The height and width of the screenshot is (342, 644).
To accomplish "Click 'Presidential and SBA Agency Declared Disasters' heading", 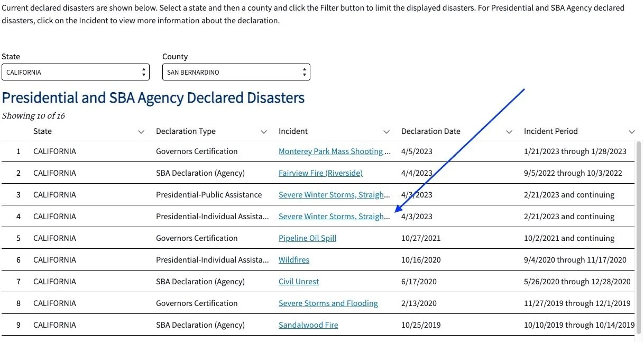I will (153, 98).
